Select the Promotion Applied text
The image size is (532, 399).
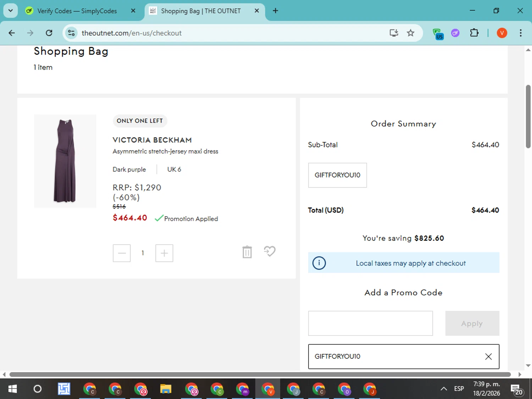[191, 219]
